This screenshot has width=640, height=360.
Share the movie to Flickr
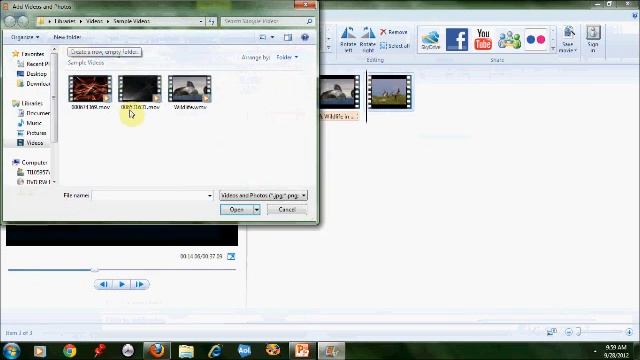(536, 40)
